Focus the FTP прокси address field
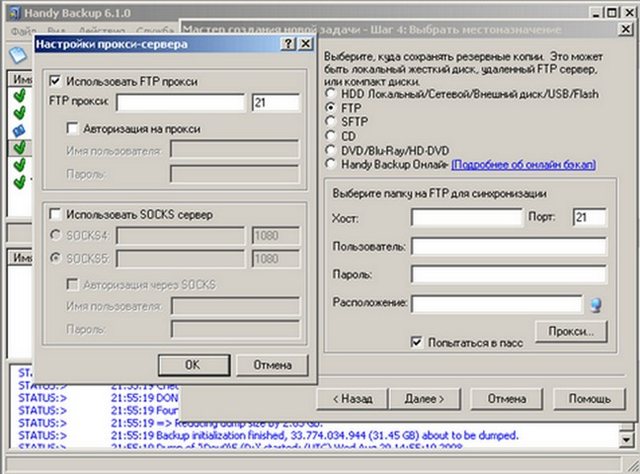The image size is (640, 474). click(180, 102)
